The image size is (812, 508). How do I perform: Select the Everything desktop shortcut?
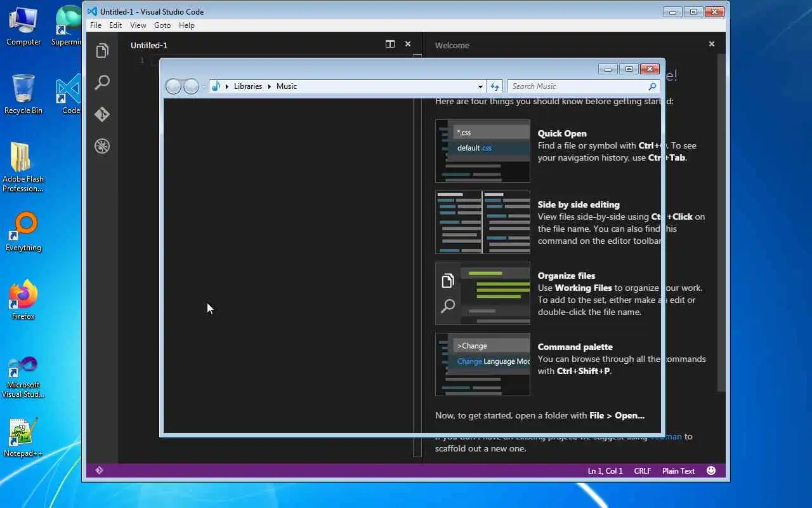pos(23,232)
